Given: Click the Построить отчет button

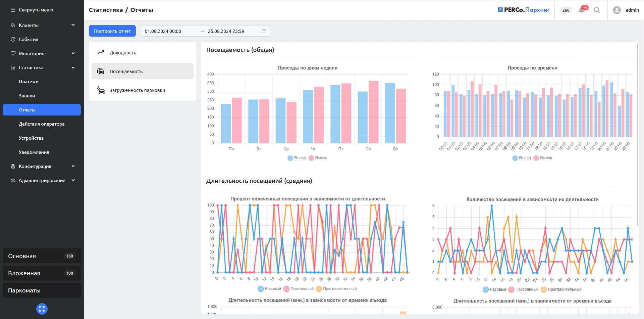Looking at the screenshot, I should point(112,31).
